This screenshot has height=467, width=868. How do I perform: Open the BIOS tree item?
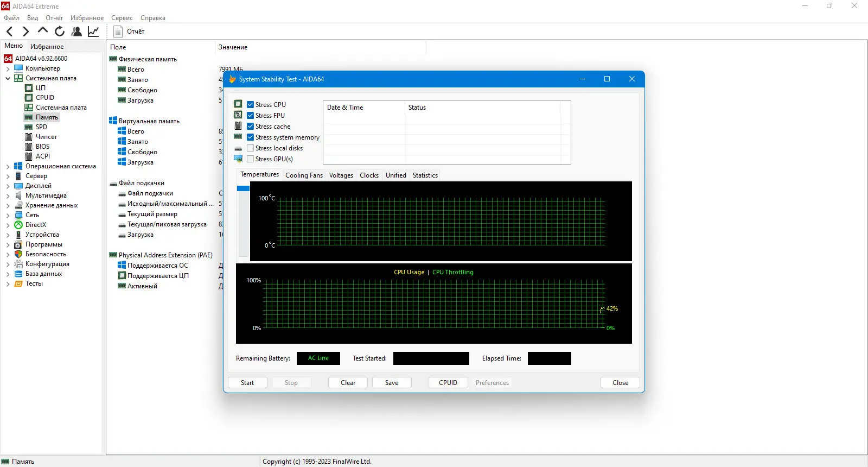click(x=42, y=147)
